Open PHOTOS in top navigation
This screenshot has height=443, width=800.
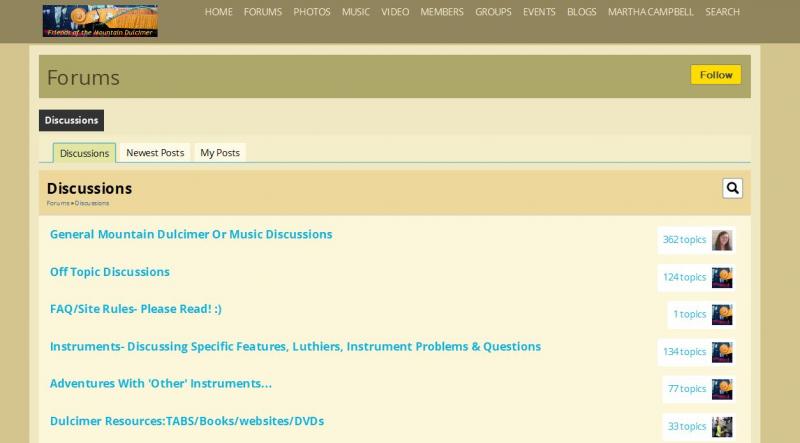[x=312, y=12]
